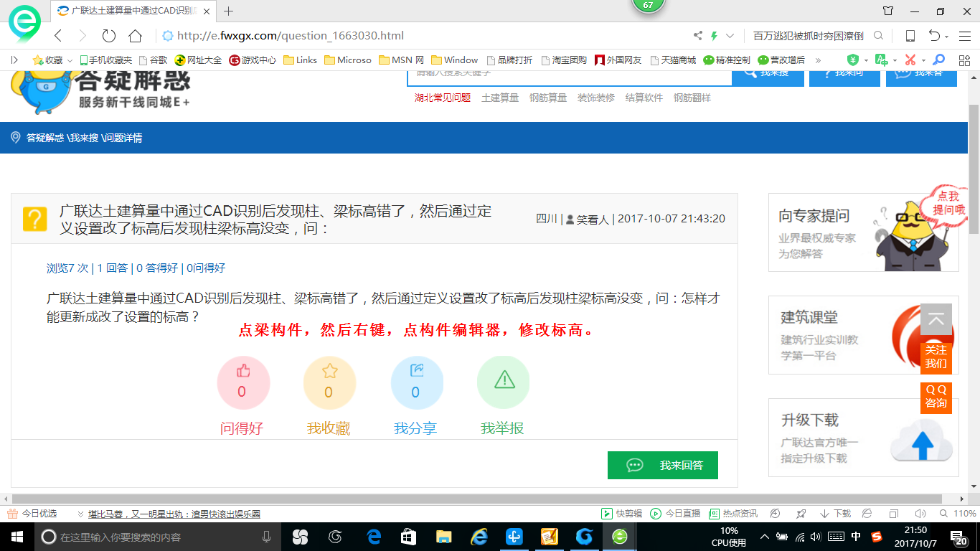Open the Links bookmark folder

300,60
